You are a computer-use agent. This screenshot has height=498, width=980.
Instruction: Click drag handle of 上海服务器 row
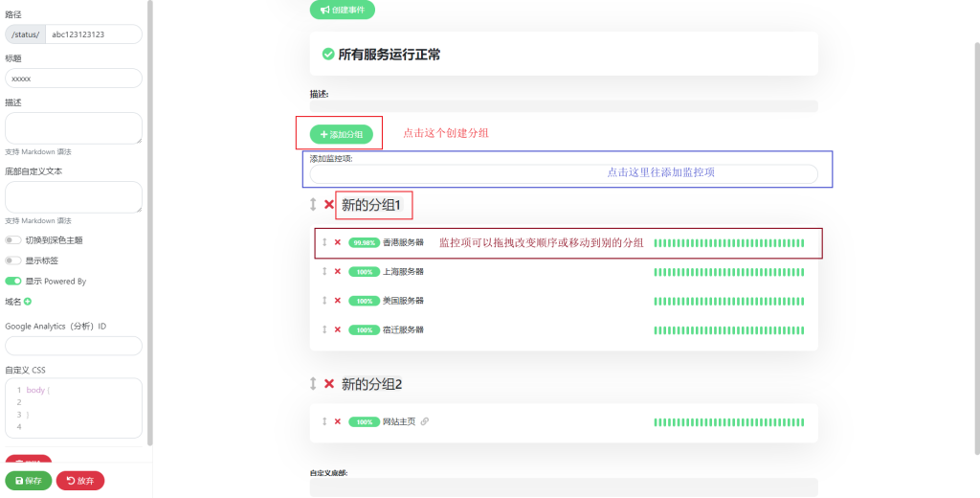click(324, 272)
